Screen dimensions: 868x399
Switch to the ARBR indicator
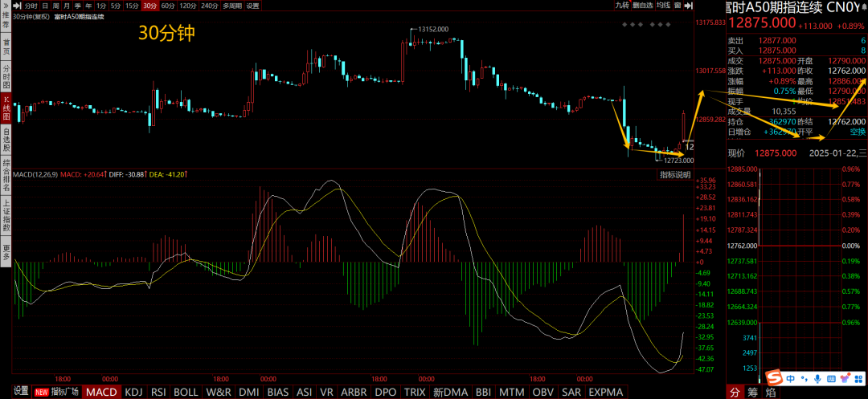pyautogui.click(x=354, y=392)
